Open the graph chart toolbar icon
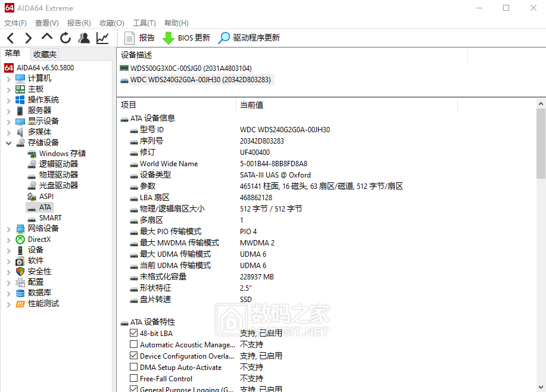The image size is (546, 392). pos(102,38)
